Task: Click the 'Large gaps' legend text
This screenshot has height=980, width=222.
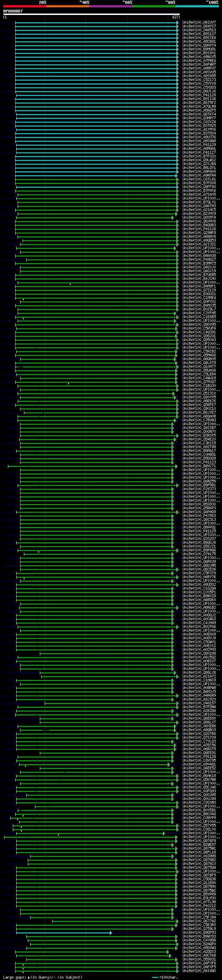Action: [15, 977]
